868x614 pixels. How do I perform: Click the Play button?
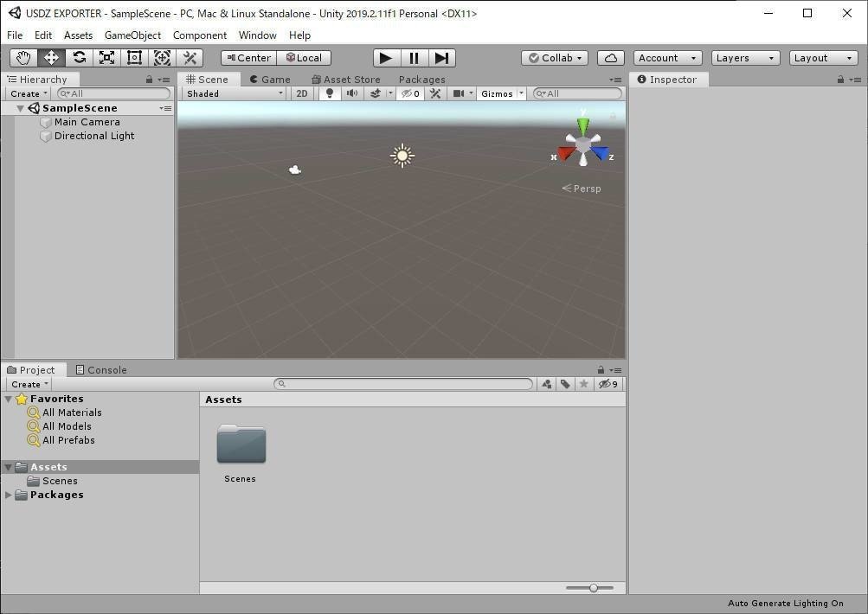386,58
